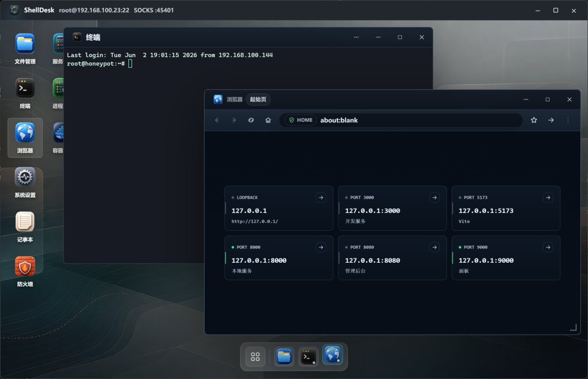The image size is (588, 379).
Task: Click the arrow on the PORT 9000 card
Action: [548, 248]
